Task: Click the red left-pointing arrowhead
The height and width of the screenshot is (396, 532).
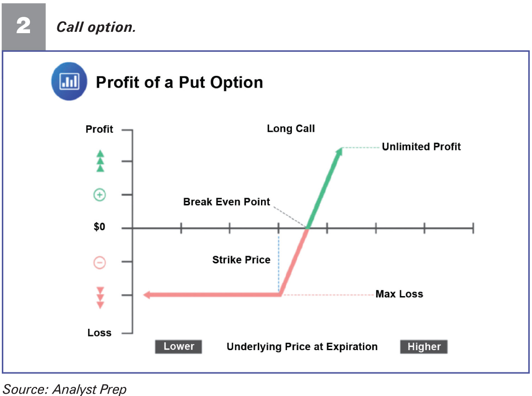Action: point(146,295)
